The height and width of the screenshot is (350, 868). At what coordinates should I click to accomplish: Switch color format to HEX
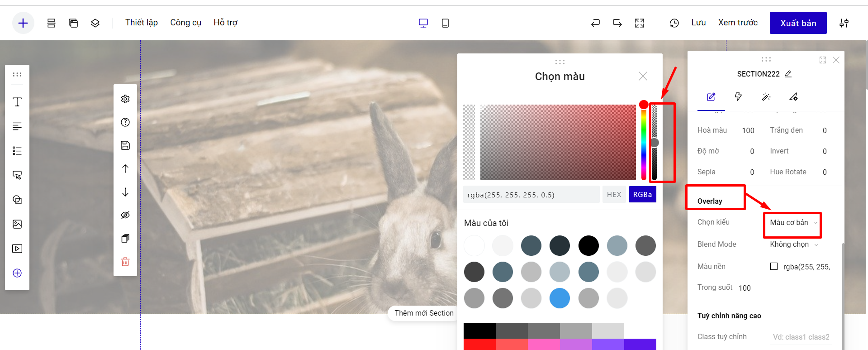pos(614,195)
